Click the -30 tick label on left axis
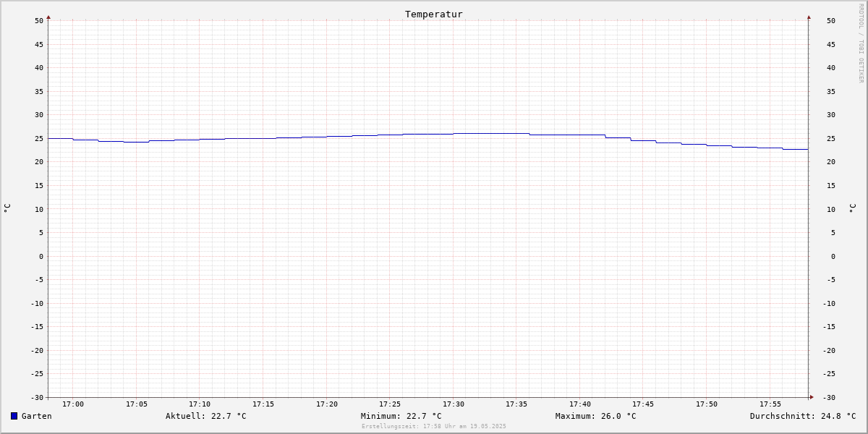The image size is (868, 434). click(37, 397)
